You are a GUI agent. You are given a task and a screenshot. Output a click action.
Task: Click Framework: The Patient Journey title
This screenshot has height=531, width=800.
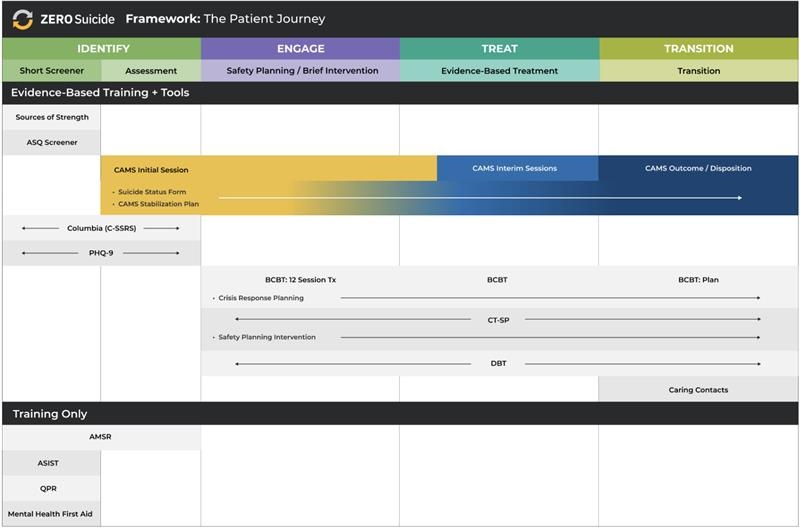[225, 19]
